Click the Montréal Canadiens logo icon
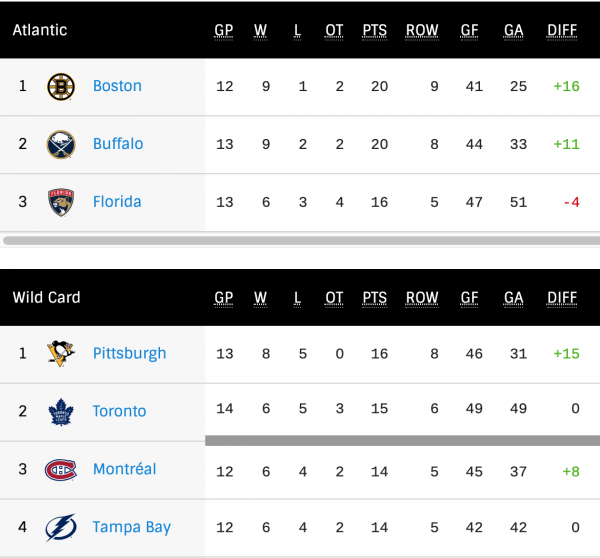The width and height of the screenshot is (600, 558). coord(61,469)
